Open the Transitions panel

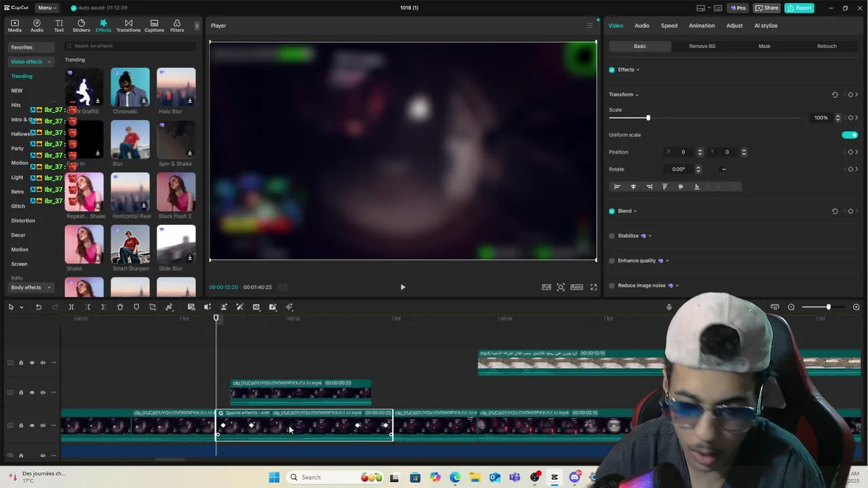[x=128, y=26]
